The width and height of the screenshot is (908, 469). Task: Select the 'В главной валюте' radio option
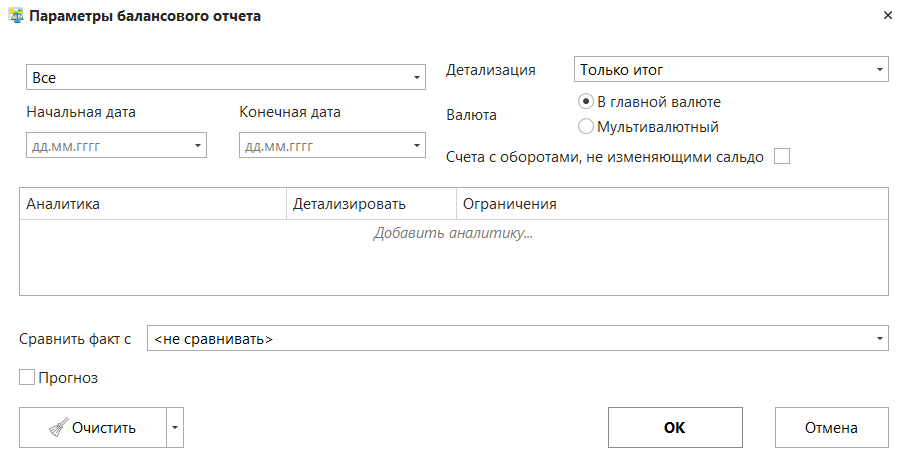586,102
